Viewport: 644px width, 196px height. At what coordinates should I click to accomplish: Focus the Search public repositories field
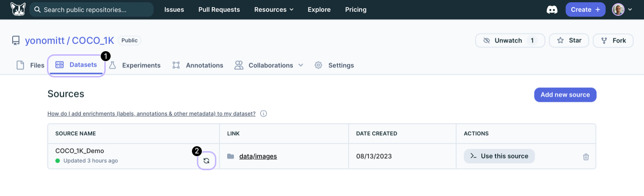click(x=91, y=10)
